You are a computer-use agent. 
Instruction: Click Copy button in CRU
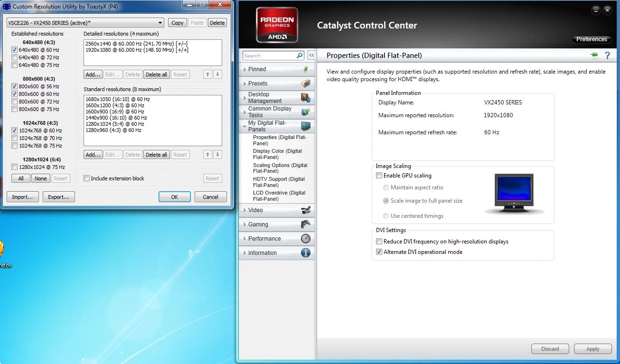click(178, 23)
